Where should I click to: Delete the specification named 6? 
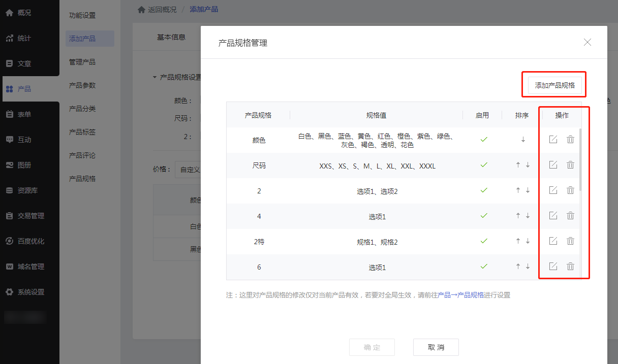[x=571, y=267]
